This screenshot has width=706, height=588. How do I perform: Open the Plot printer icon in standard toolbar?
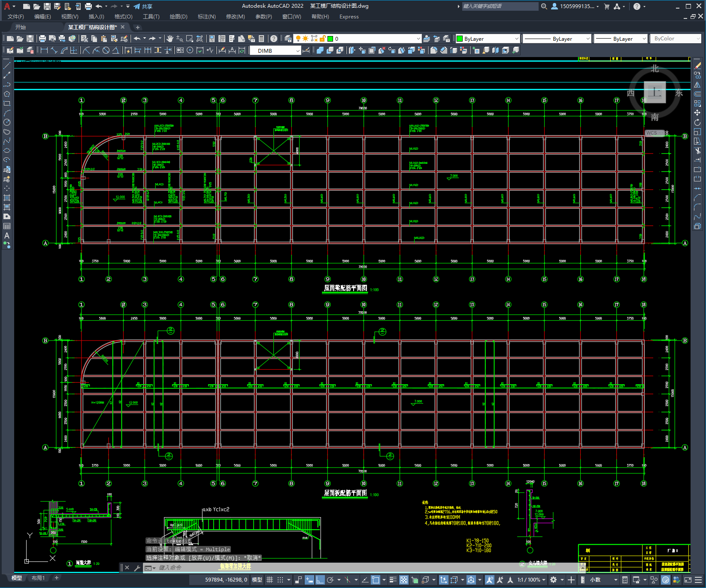[x=42, y=39]
